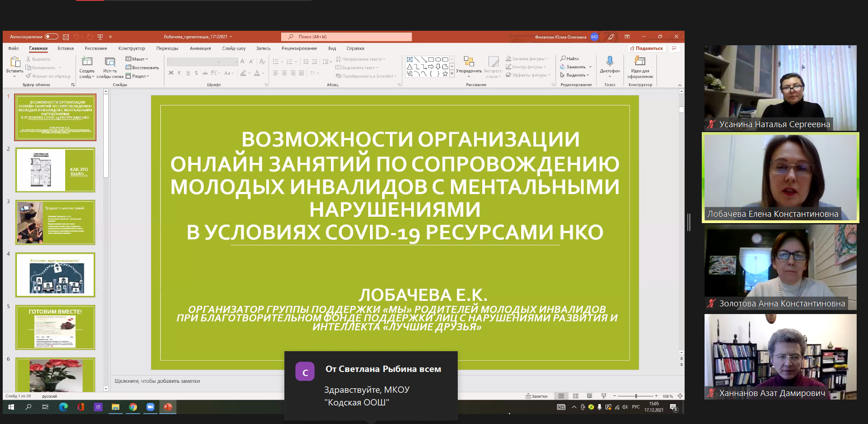868x424 pixels.
Task: Switch to Normal view icon in status bar
Action: point(561,396)
